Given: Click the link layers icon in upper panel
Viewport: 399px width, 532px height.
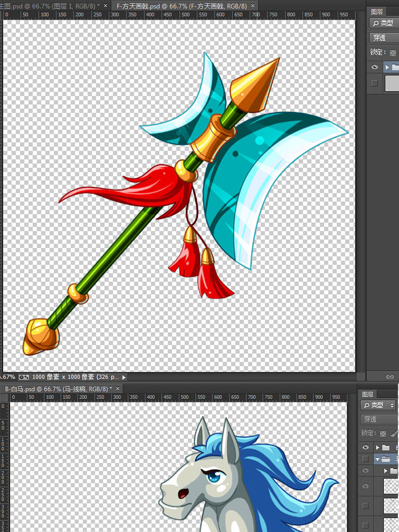Looking at the screenshot, I should coord(390,377).
